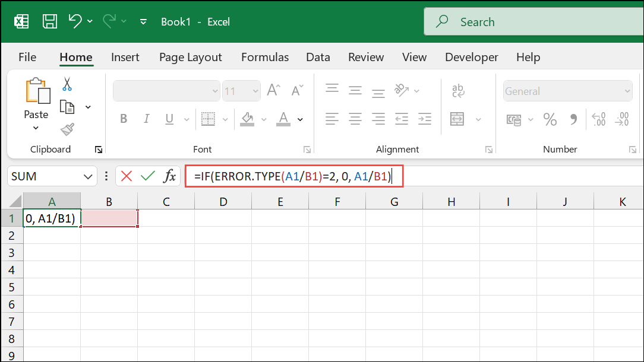Click the Wrap Text icon
Image resolution: width=644 pixels, height=362 pixels.
click(x=457, y=91)
